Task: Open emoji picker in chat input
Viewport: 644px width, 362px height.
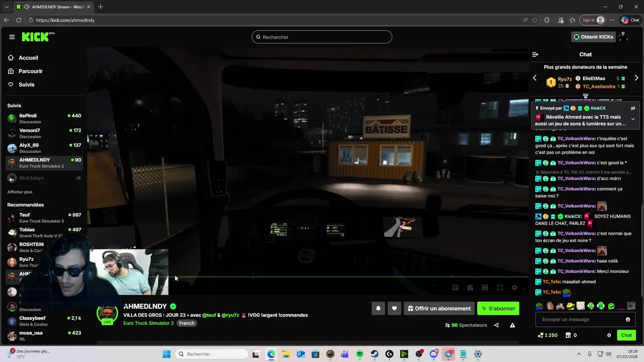Action: pyautogui.click(x=628, y=320)
